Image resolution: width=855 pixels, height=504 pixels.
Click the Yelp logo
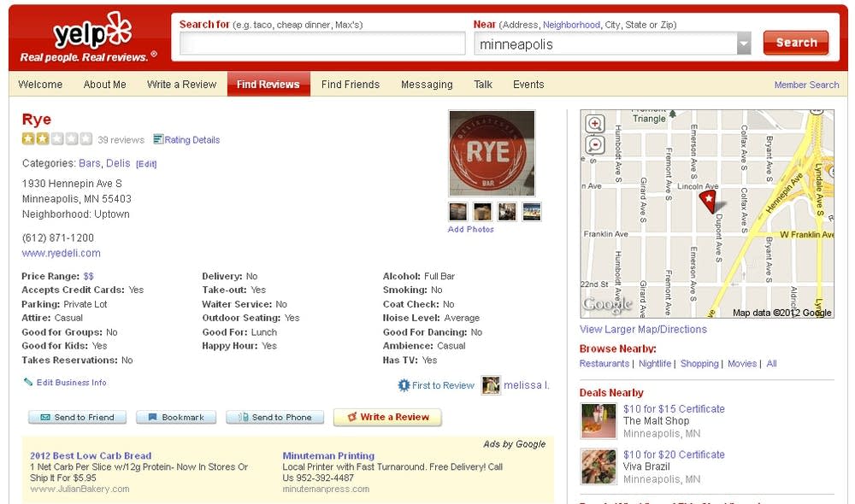pyautogui.click(x=92, y=31)
